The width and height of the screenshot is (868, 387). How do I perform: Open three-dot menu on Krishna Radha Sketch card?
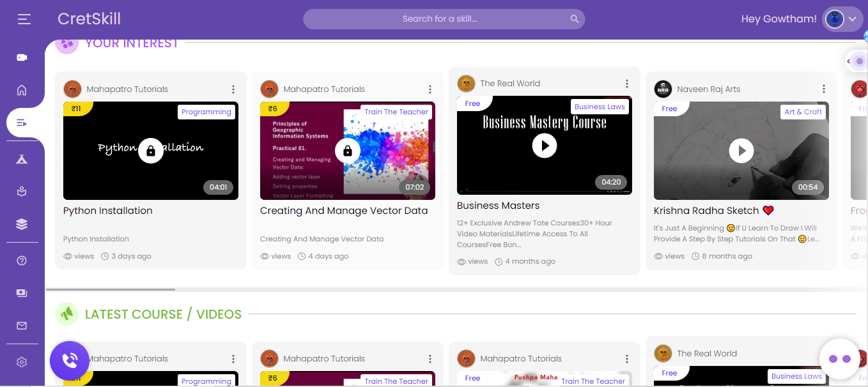[x=824, y=89]
